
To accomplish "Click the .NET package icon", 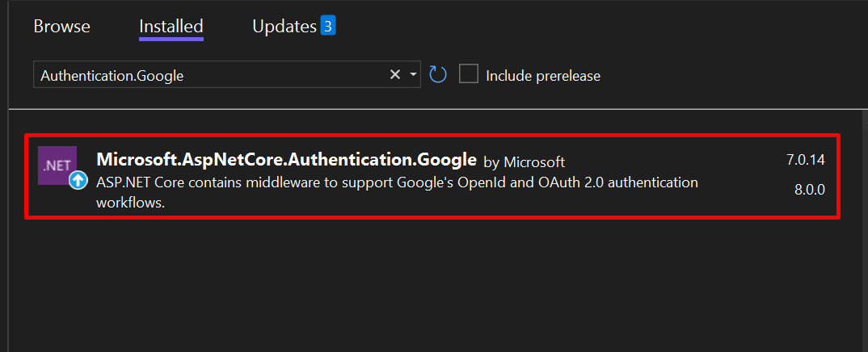I will pyautogui.click(x=57, y=166).
